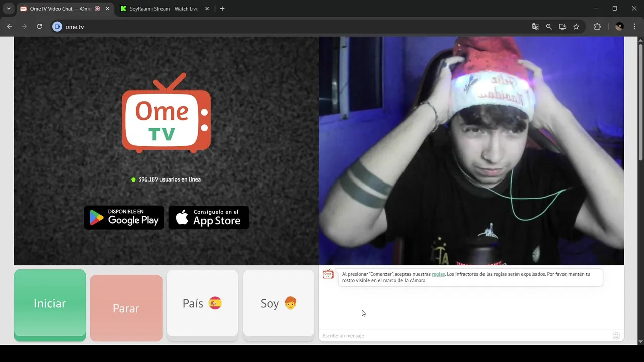Download via the Google Play badge

124,217
